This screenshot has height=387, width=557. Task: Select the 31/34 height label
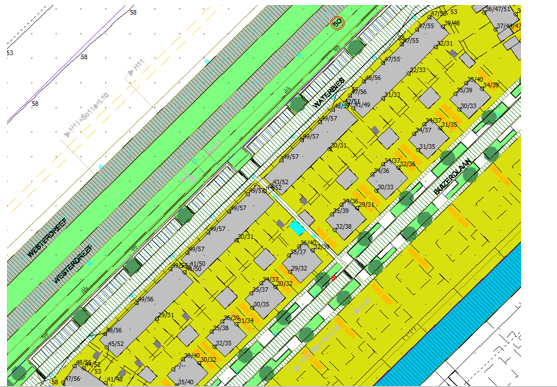246,321
